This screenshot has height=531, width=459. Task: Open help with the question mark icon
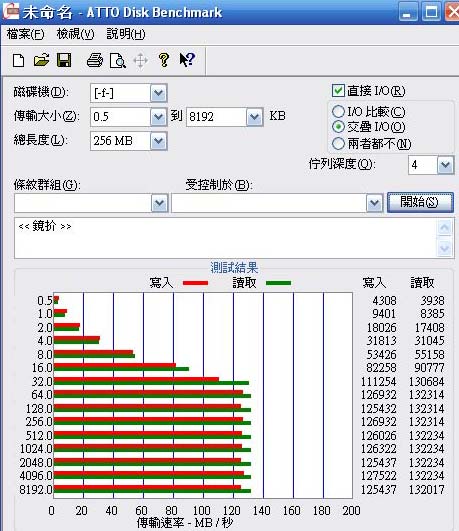164,60
